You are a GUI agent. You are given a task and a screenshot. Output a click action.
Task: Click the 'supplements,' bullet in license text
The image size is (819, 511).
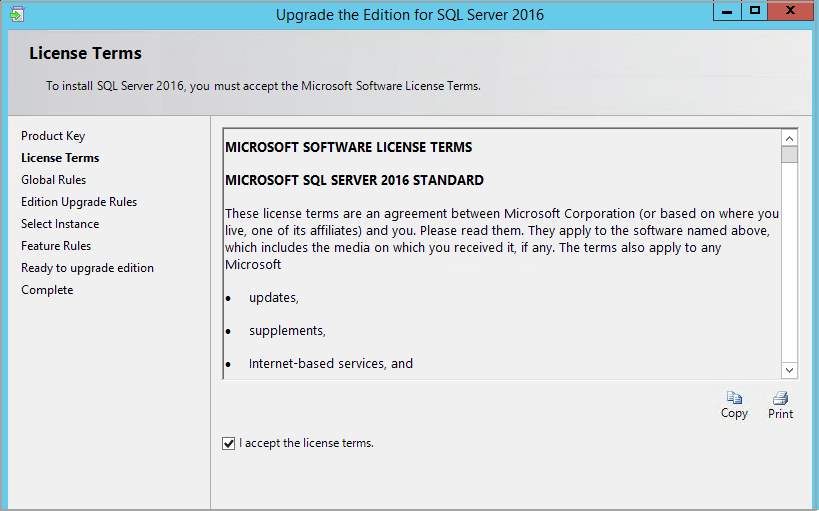287,331
